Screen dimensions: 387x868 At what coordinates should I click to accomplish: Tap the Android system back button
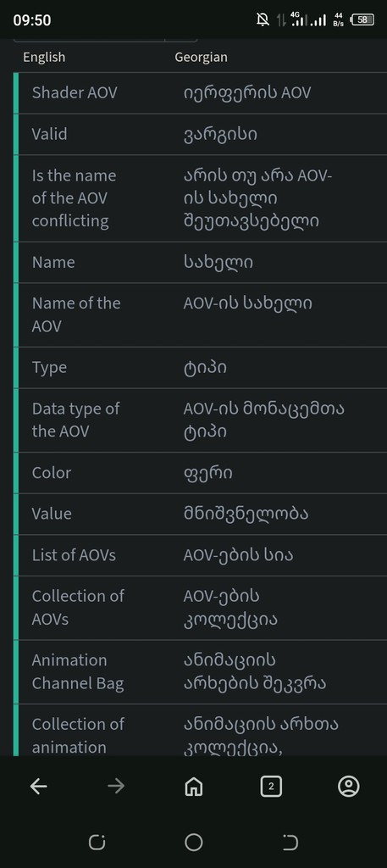click(290, 843)
